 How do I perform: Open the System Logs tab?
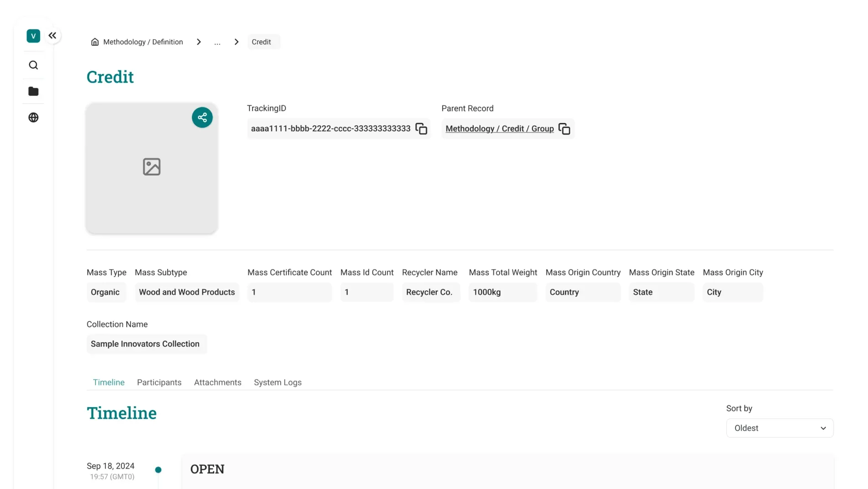tap(278, 383)
